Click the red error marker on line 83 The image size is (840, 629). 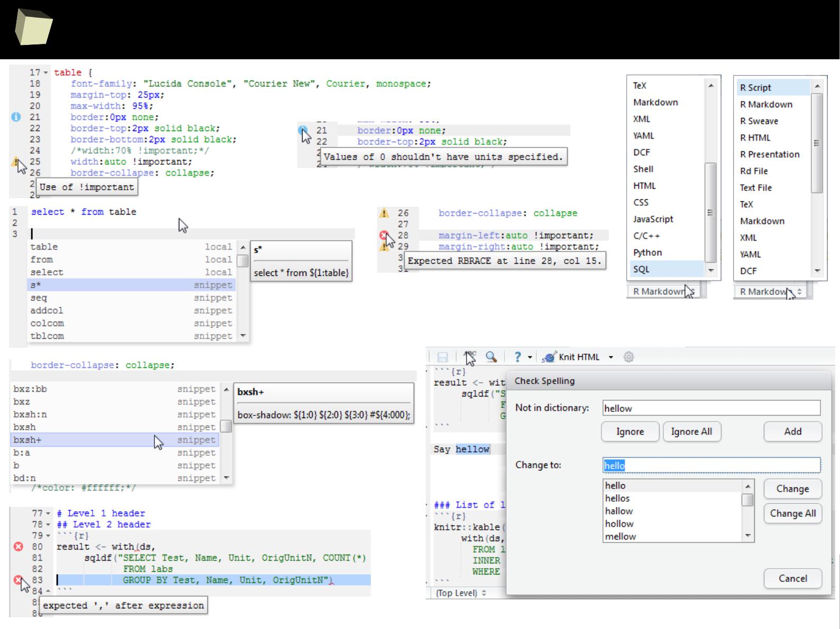[18, 580]
